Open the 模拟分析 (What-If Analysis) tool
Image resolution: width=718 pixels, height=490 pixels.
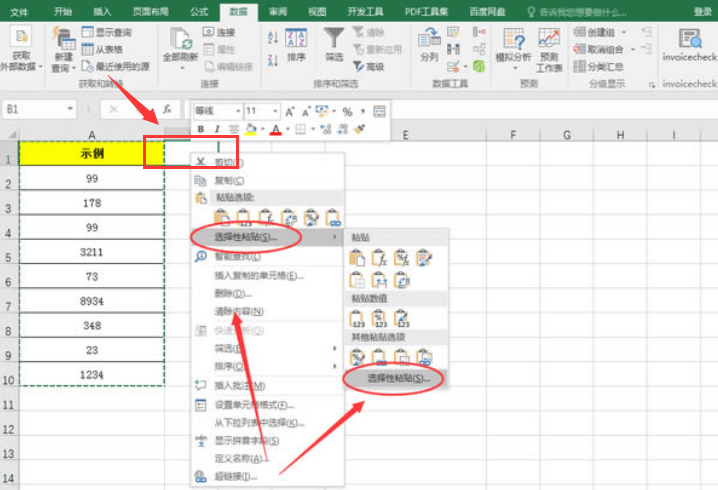pos(516,46)
